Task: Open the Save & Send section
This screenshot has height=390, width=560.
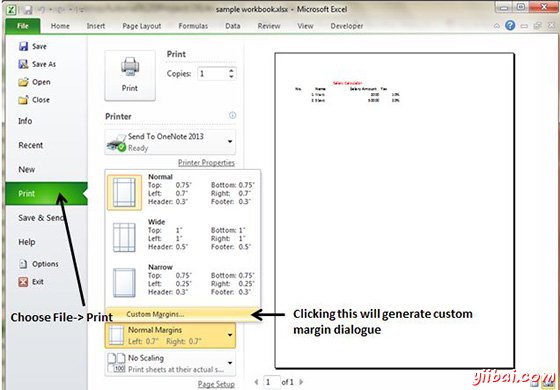Action: coord(41,218)
